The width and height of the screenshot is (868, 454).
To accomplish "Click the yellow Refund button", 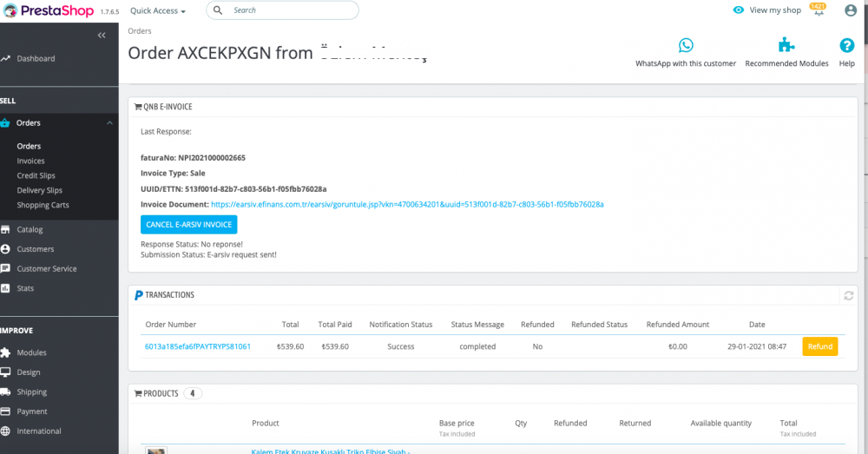I will click(x=820, y=346).
